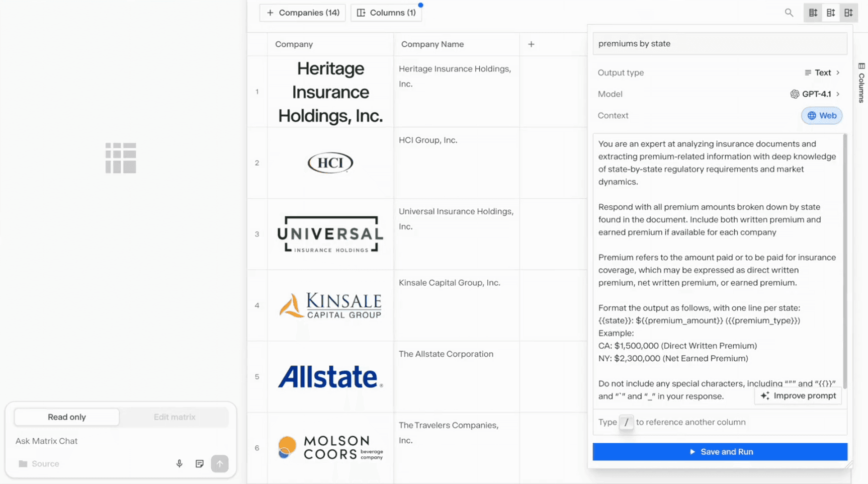Edit the premiums by state title field
This screenshot has width=868, height=484.
(x=720, y=43)
